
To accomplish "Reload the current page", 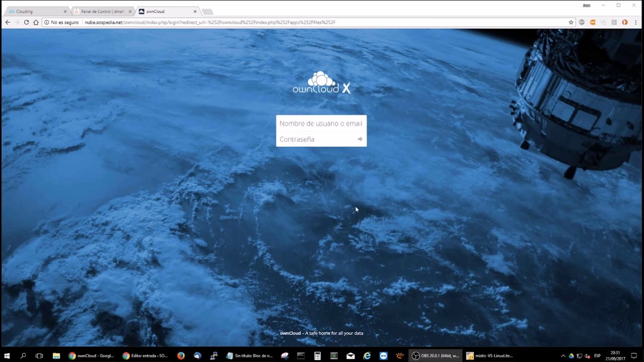I will pyautogui.click(x=27, y=22).
